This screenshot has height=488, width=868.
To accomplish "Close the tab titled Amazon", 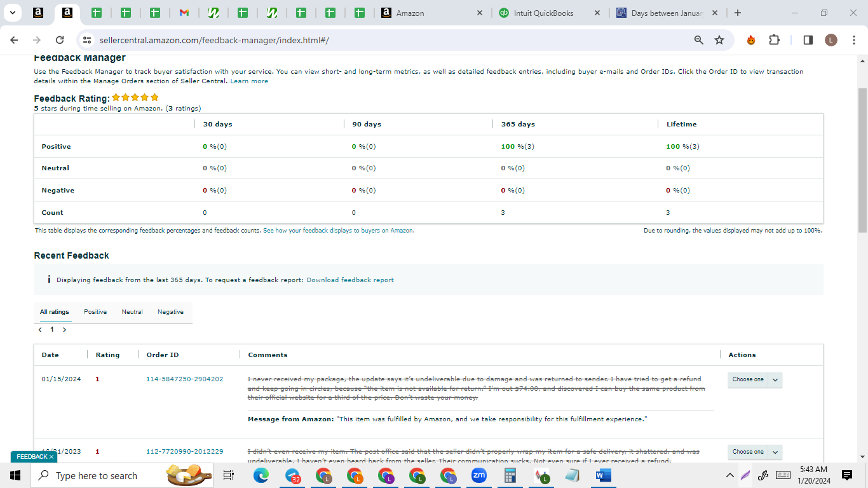I will [x=479, y=13].
